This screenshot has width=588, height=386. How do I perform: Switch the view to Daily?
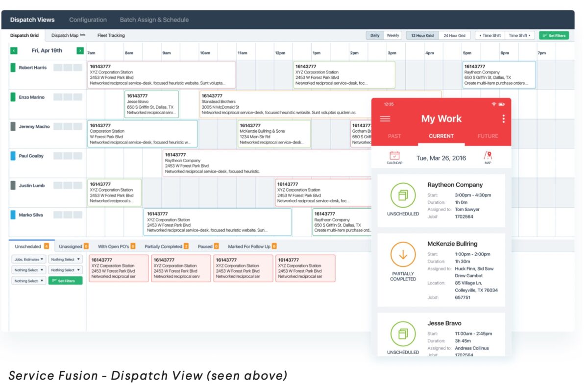click(375, 35)
